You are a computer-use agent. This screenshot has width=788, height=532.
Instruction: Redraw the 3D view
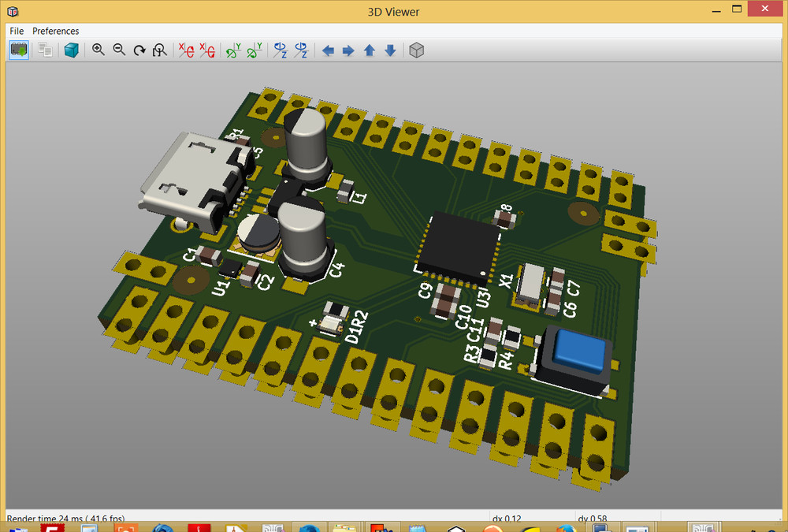[139, 50]
